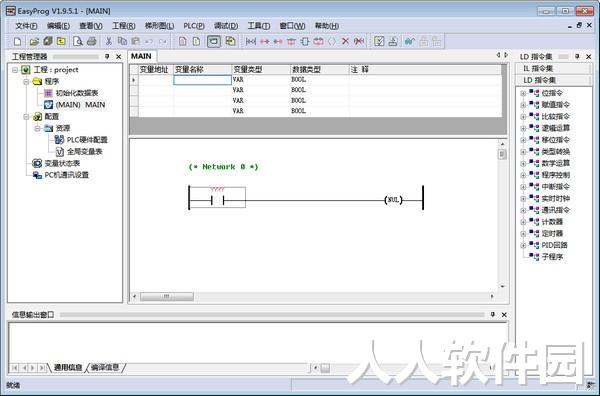Open a project with the folder icon
The height and width of the screenshot is (396, 600).
coord(34,41)
